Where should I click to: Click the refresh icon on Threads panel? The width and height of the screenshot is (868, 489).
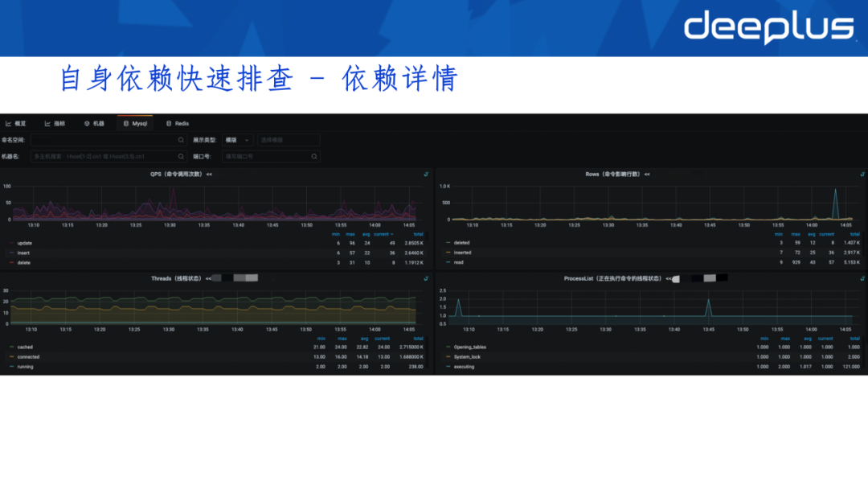[x=426, y=278]
